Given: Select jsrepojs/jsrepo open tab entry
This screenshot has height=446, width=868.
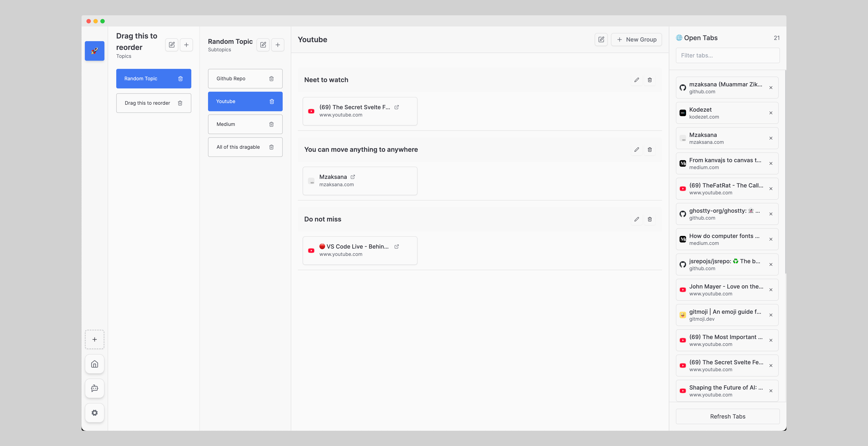Looking at the screenshot, I should click(727, 264).
